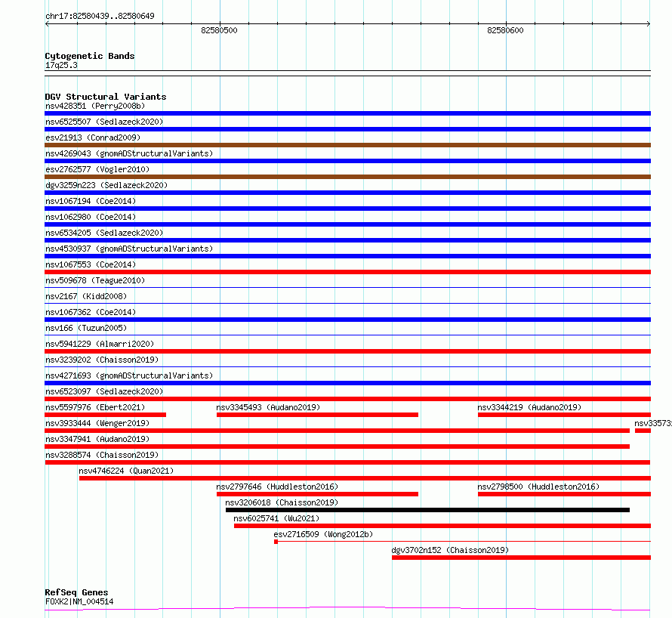Image resolution: width=672 pixels, height=618 pixels.
Task: Click the red bar under nsv4746224 (Quan2021)
Action: tap(365, 478)
